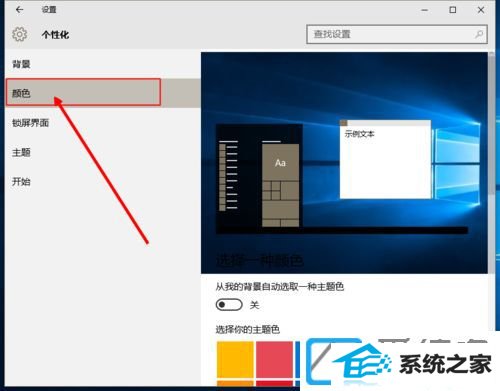Toggle the automatic accent color switch
500x391 pixels.
click(x=229, y=305)
